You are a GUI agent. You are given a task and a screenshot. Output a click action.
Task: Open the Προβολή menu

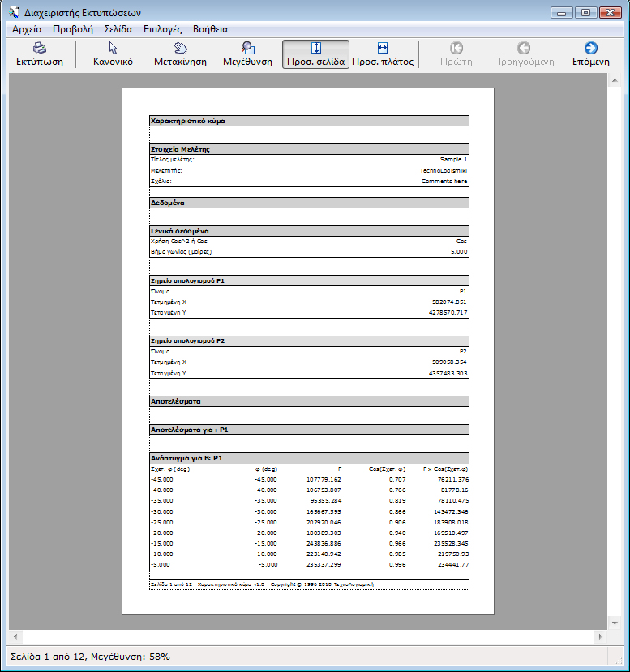click(73, 28)
